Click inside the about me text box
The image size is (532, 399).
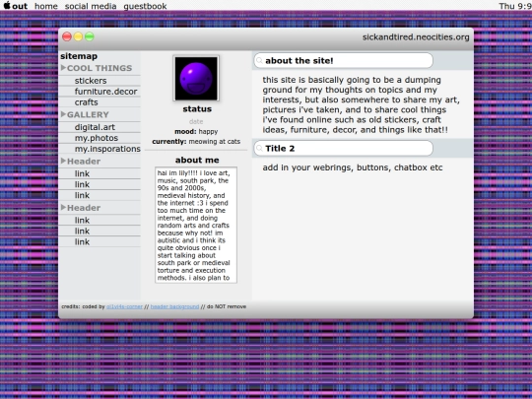[x=196, y=225]
